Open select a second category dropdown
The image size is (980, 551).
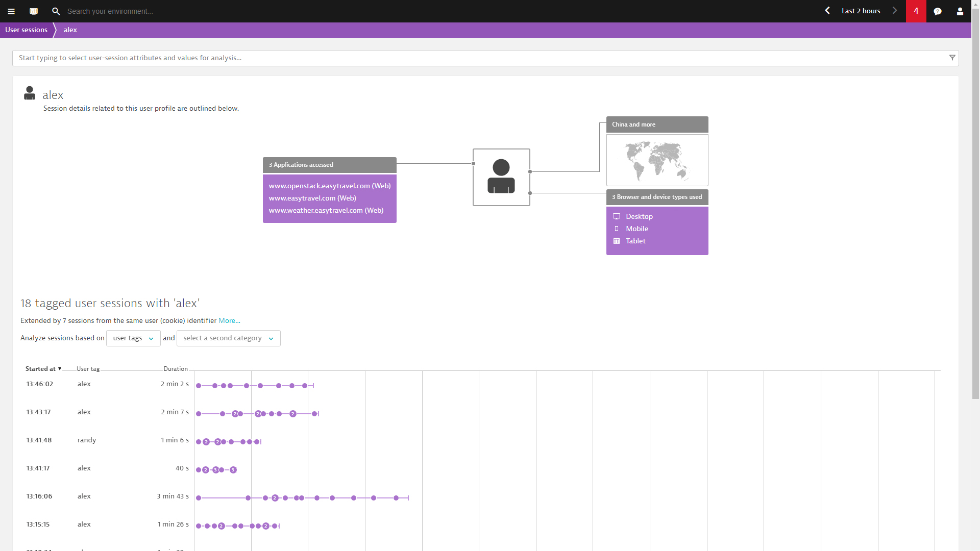tap(228, 338)
